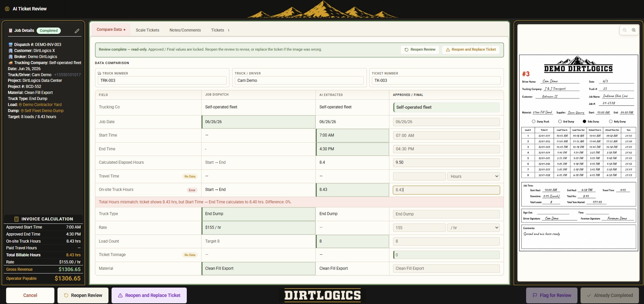Screen dimensions: 644x304
Task: Click the Job Details clipboard icon
Action: tap(10, 31)
